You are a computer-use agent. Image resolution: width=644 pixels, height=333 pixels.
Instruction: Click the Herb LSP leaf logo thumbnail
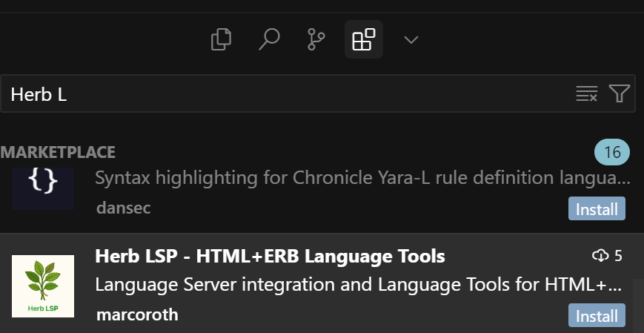(43, 286)
